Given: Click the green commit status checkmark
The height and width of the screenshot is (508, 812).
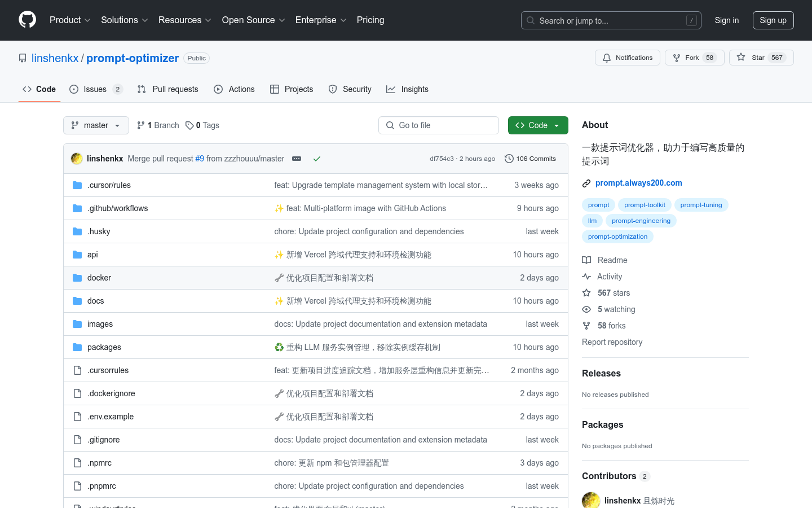Looking at the screenshot, I should point(317,159).
